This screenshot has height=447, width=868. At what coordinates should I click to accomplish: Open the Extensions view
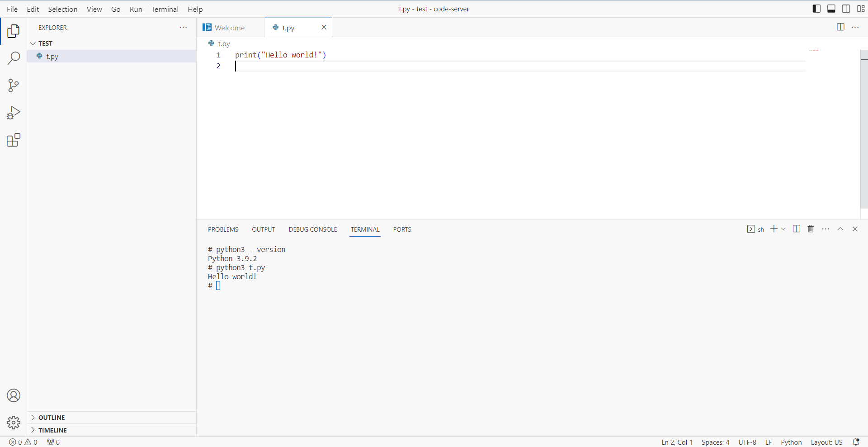[x=14, y=140]
